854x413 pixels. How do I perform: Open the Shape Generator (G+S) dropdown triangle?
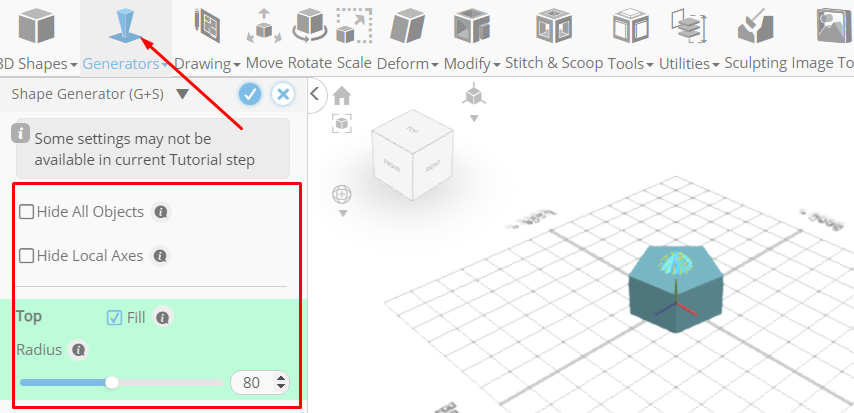coord(182,94)
